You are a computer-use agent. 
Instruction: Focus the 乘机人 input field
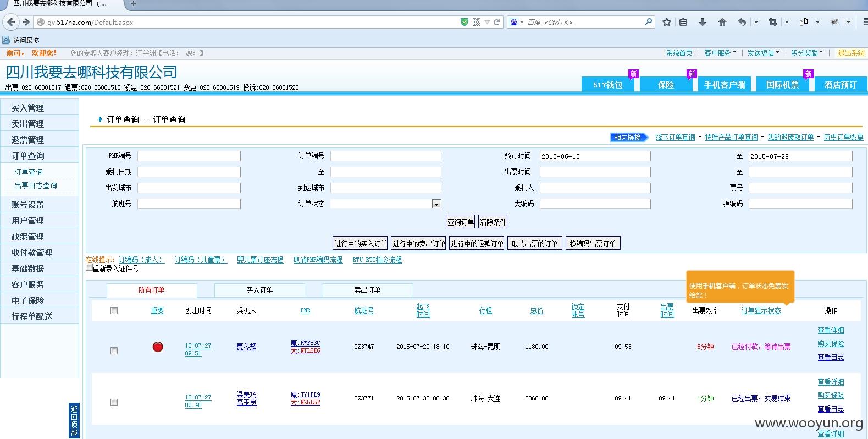click(x=595, y=188)
